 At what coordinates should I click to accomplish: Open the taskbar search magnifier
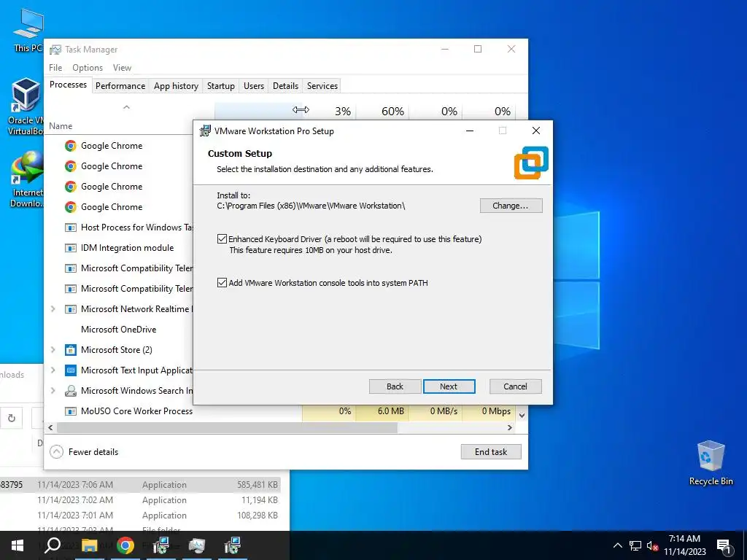click(x=53, y=545)
